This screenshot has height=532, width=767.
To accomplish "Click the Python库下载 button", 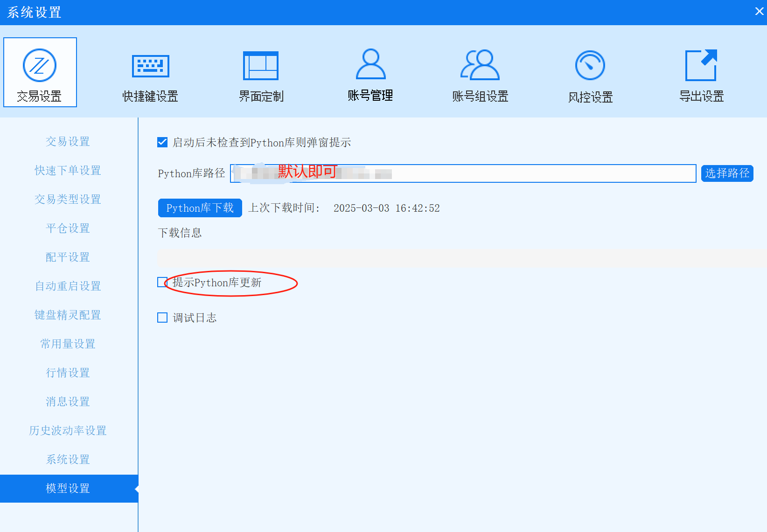I will [200, 208].
